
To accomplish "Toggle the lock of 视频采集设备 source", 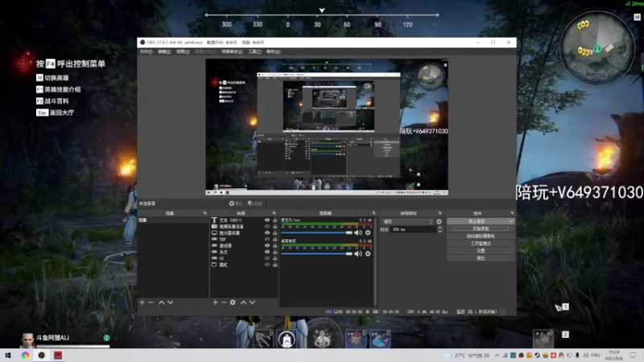I will pos(275,227).
